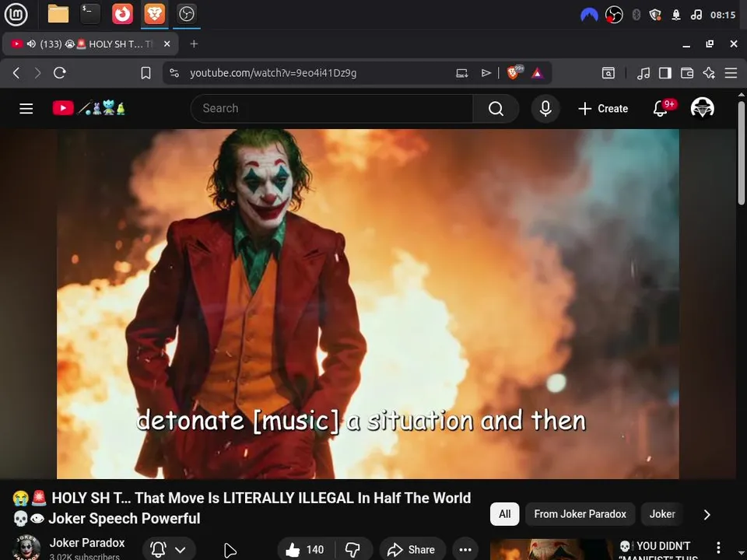Toggle the browser sidebar panel
The height and width of the screenshot is (560, 747).
(x=665, y=73)
